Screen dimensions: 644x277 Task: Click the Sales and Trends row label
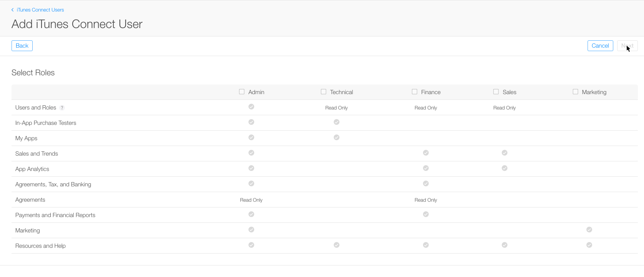[x=36, y=154]
